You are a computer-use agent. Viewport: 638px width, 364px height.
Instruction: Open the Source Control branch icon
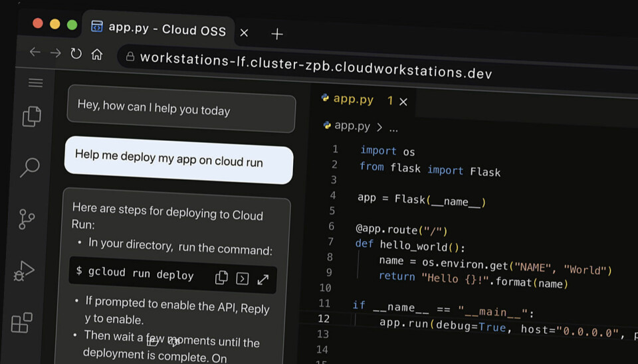[x=27, y=219]
